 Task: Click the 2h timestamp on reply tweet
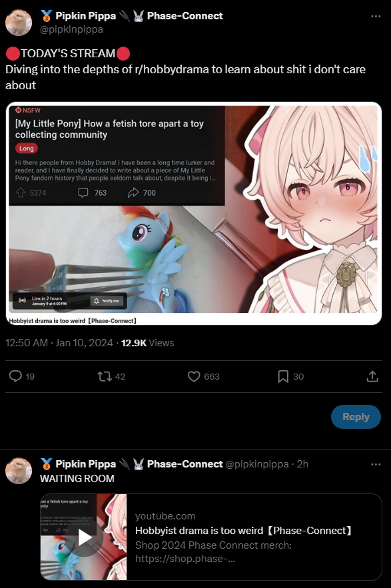[302, 464]
